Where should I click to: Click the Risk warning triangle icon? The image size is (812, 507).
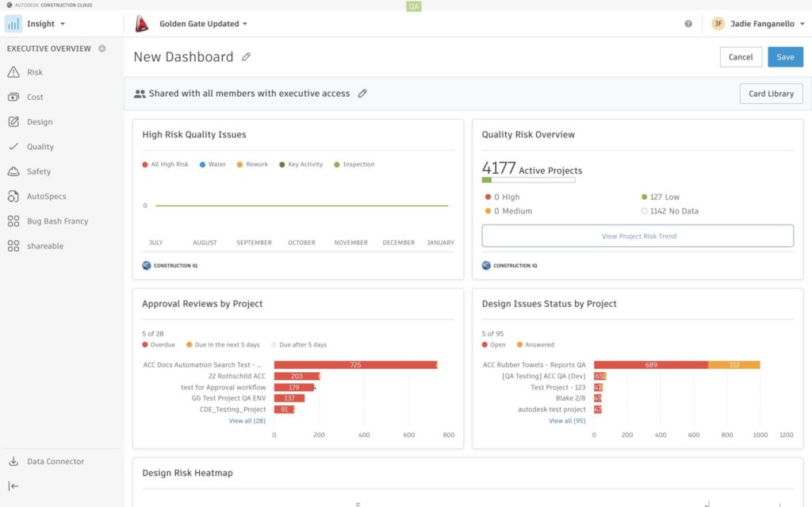pos(13,72)
